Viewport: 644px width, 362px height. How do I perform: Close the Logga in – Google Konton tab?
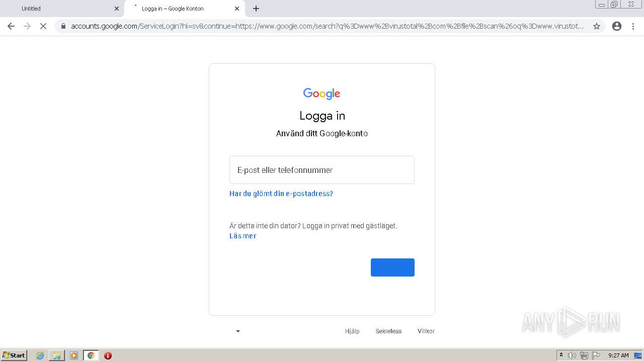[x=237, y=9]
